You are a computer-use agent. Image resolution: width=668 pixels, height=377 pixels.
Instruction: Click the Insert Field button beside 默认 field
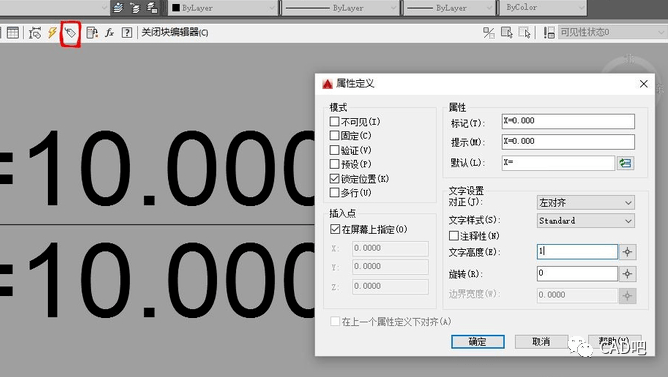pos(625,163)
